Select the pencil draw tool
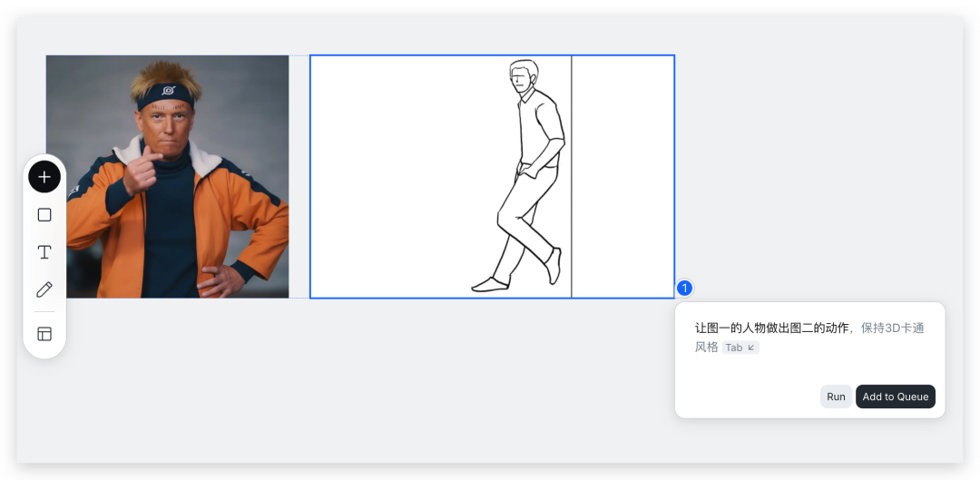 (44, 289)
